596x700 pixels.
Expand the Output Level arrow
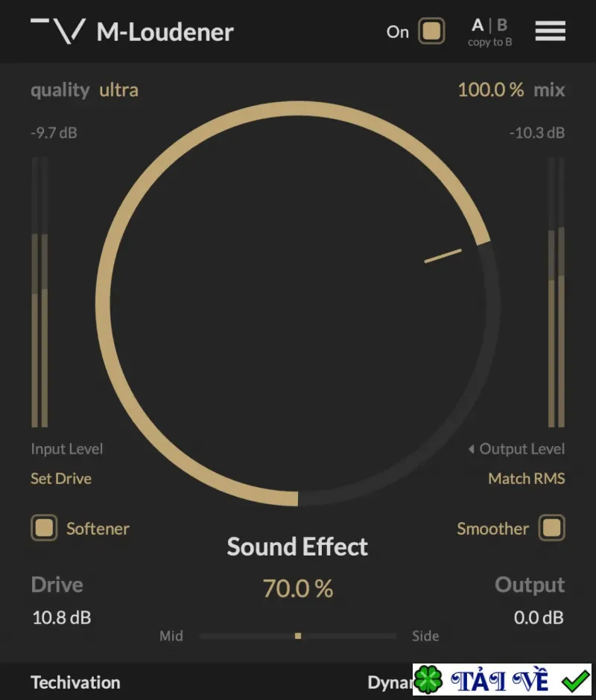pyautogui.click(x=471, y=448)
